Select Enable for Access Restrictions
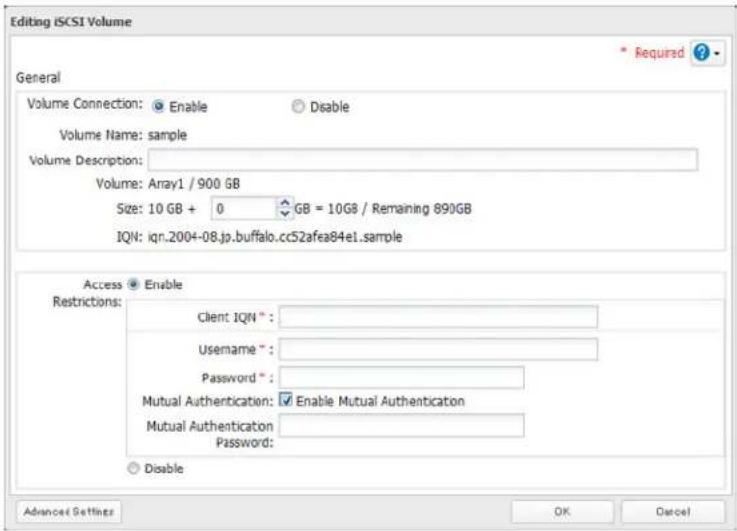Image resolution: width=737 pixels, height=531 pixels. [x=133, y=284]
